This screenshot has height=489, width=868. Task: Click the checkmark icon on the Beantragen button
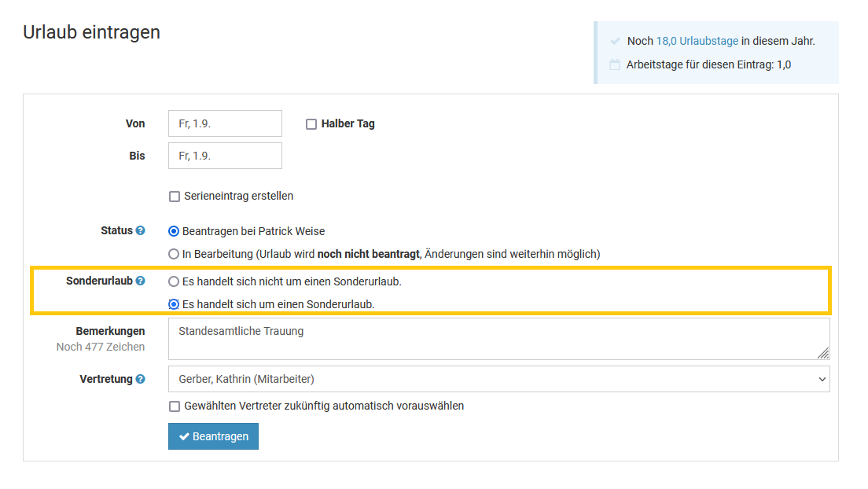pos(184,436)
